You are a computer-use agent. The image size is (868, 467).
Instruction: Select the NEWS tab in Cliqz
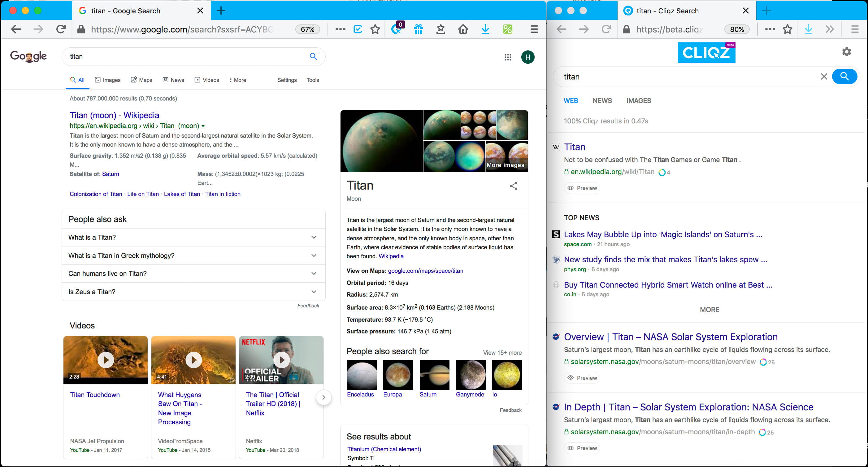click(602, 101)
